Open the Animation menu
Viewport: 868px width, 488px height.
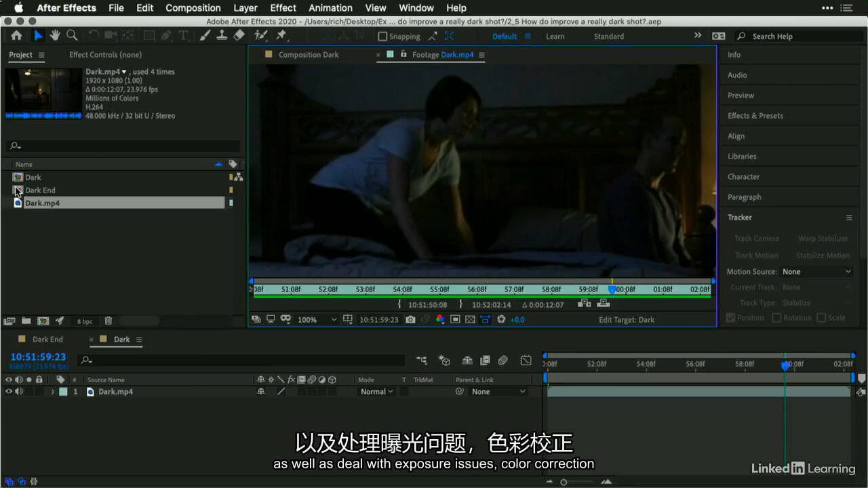[331, 7]
